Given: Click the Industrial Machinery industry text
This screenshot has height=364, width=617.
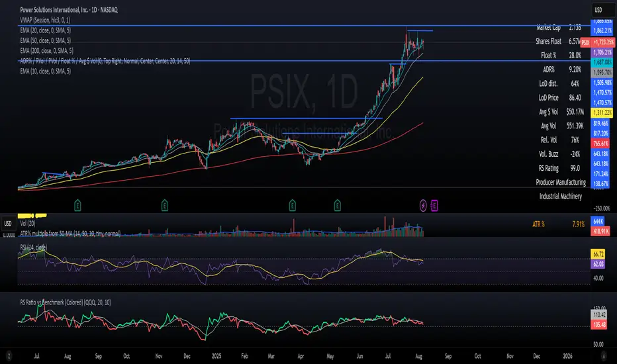Looking at the screenshot, I should [560, 197].
